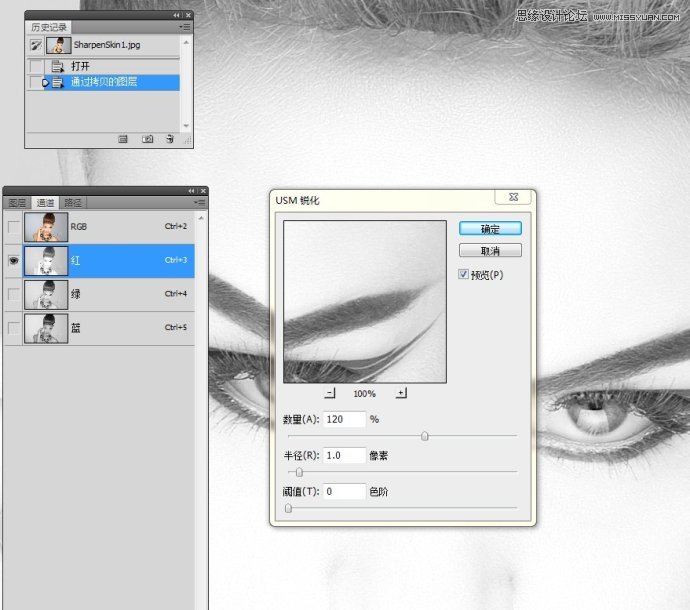
Task: Click history panel scroll down arrow
Action: [x=186, y=126]
